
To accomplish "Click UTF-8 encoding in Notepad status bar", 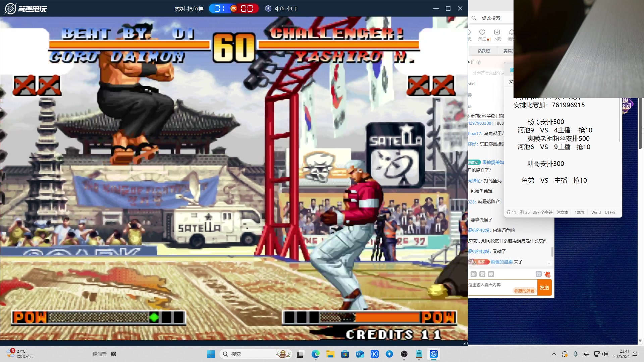I will tap(610, 212).
